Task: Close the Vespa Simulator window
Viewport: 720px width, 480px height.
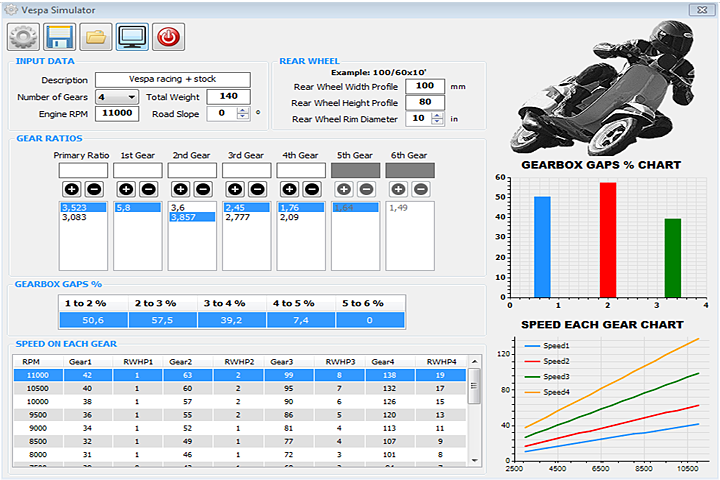Action: click(702, 10)
